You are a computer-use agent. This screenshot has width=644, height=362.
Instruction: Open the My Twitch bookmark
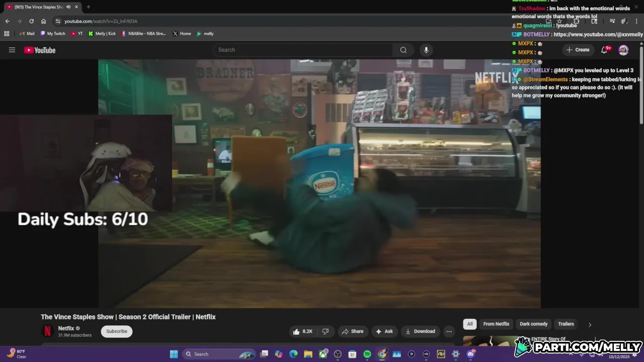53,34
